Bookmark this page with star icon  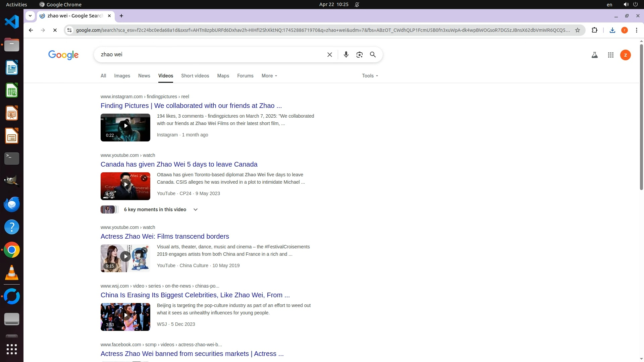577,30
